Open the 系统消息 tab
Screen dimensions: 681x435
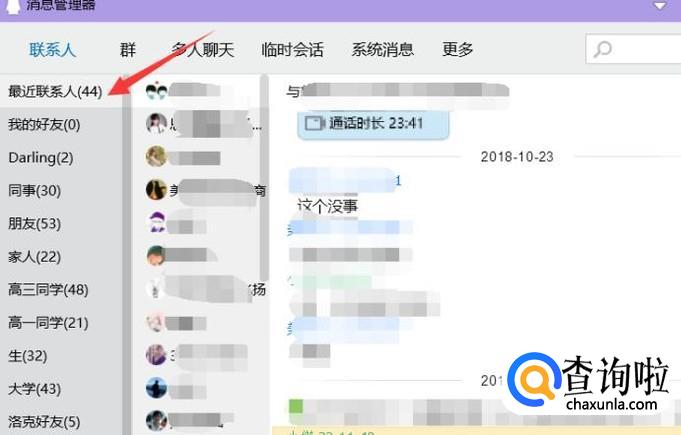click(382, 49)
